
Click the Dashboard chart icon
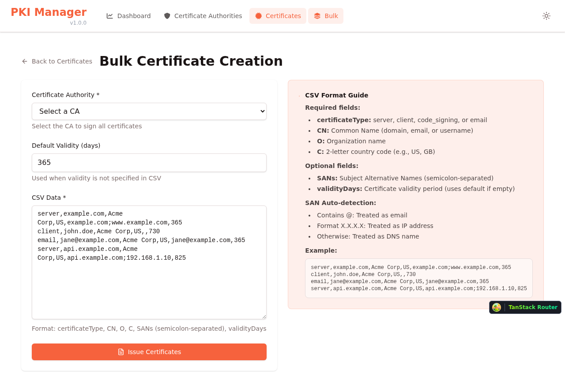[x=110, y=16]
